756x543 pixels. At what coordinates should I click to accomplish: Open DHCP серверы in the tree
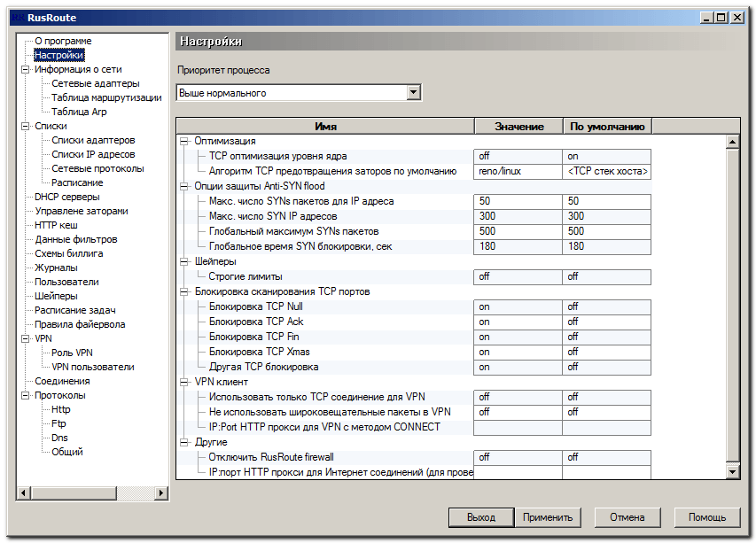pyautogui.click(x=67, y=197)
